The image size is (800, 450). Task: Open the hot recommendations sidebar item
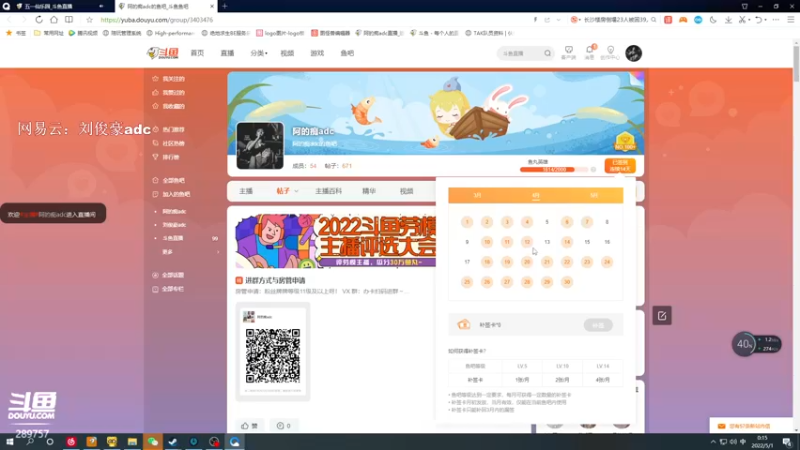(169, 130)
